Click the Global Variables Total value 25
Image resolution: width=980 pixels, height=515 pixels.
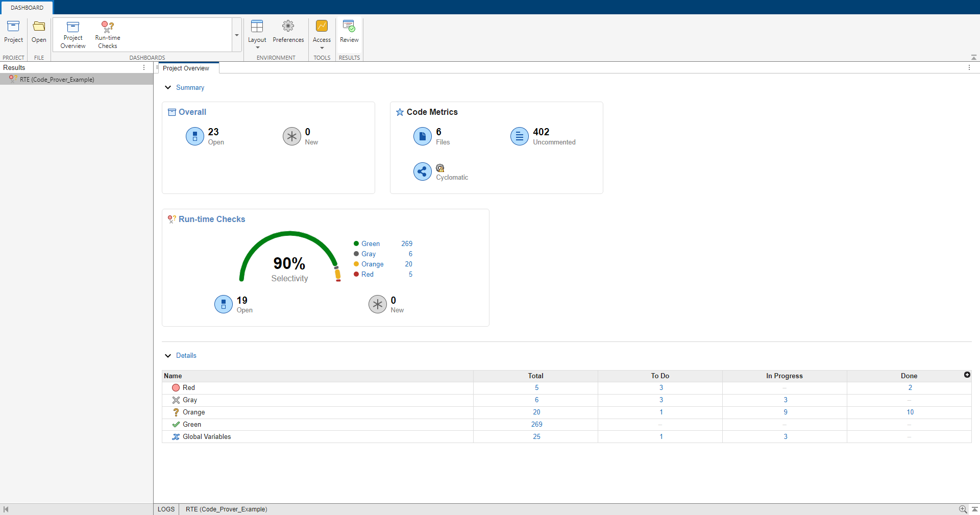pos(536,437)
